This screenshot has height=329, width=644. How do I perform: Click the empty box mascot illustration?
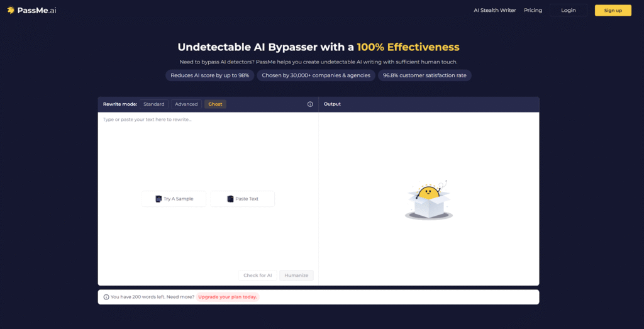click(x=429, y=200)
